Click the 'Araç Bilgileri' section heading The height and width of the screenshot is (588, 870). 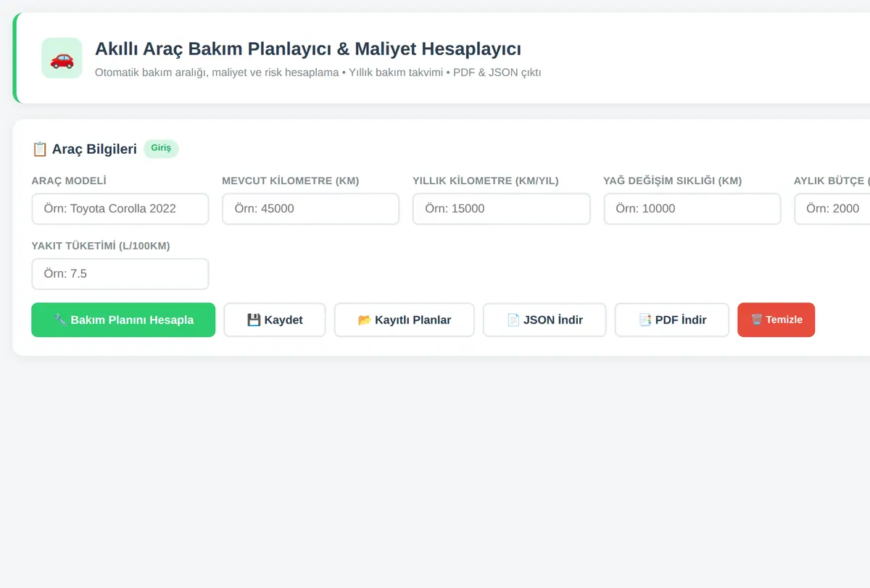tap(94, 149)
